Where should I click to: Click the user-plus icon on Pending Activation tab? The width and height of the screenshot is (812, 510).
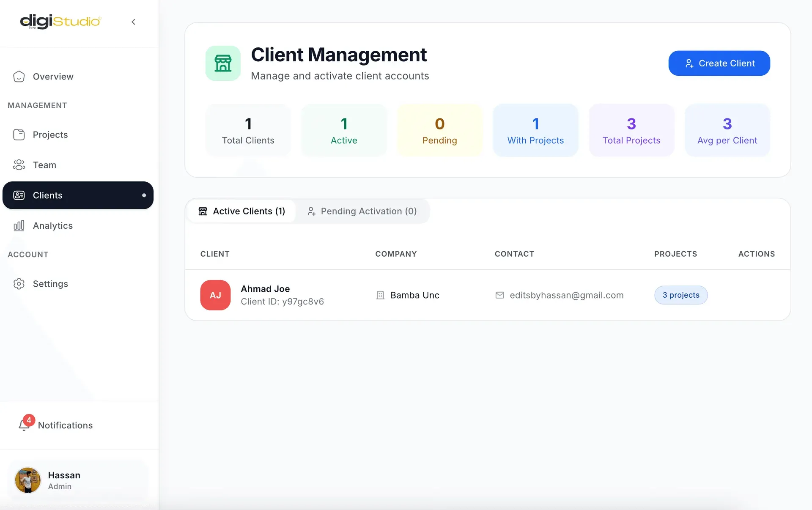click(x=312, y=211)
